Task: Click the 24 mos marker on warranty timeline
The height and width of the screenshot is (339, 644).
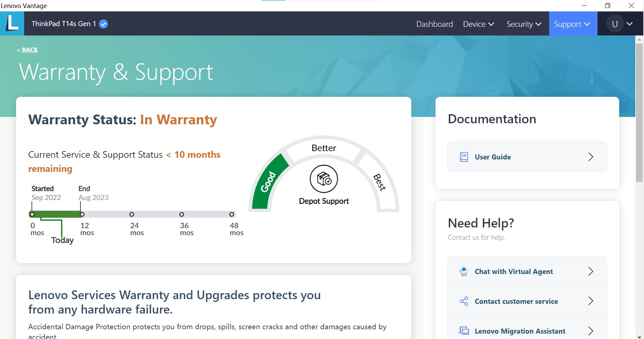Action: [132, 214]
